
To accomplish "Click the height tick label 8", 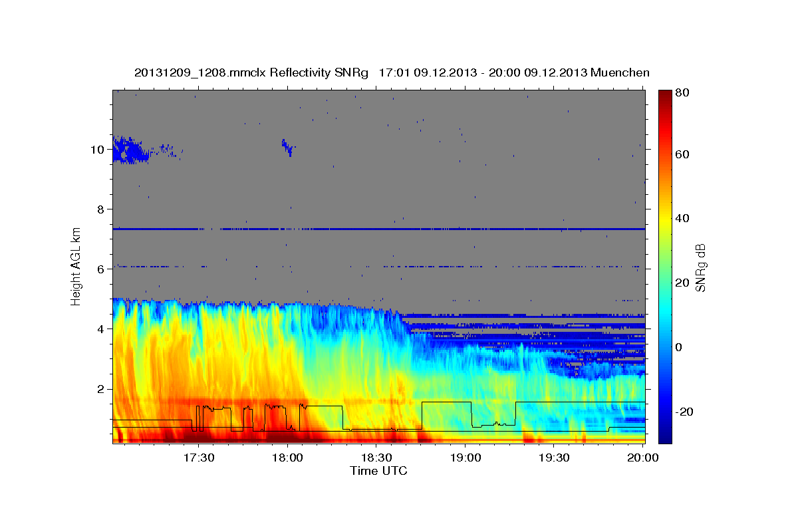I will [100, 209].
